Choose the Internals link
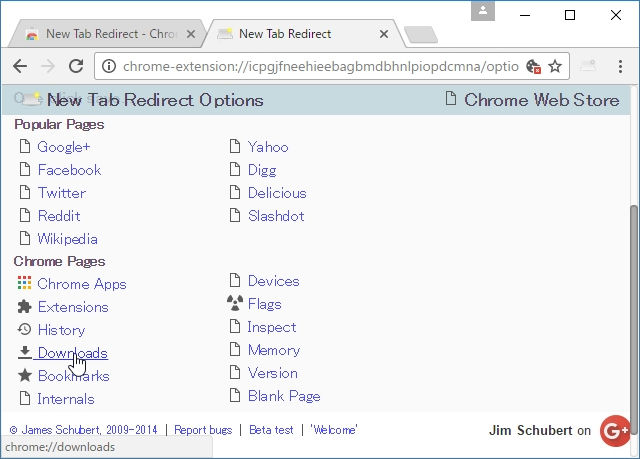 click(x=66, y=399)
